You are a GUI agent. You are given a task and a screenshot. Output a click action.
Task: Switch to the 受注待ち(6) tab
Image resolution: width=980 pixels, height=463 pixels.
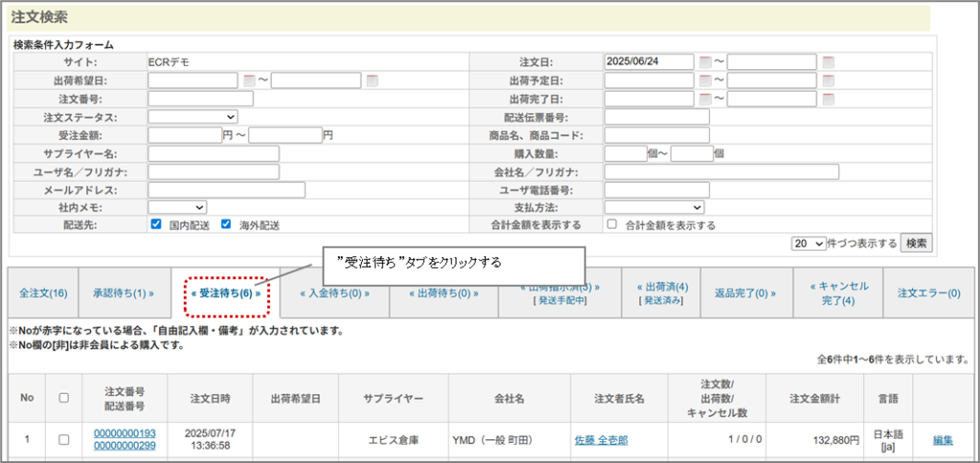coord(226,294)
